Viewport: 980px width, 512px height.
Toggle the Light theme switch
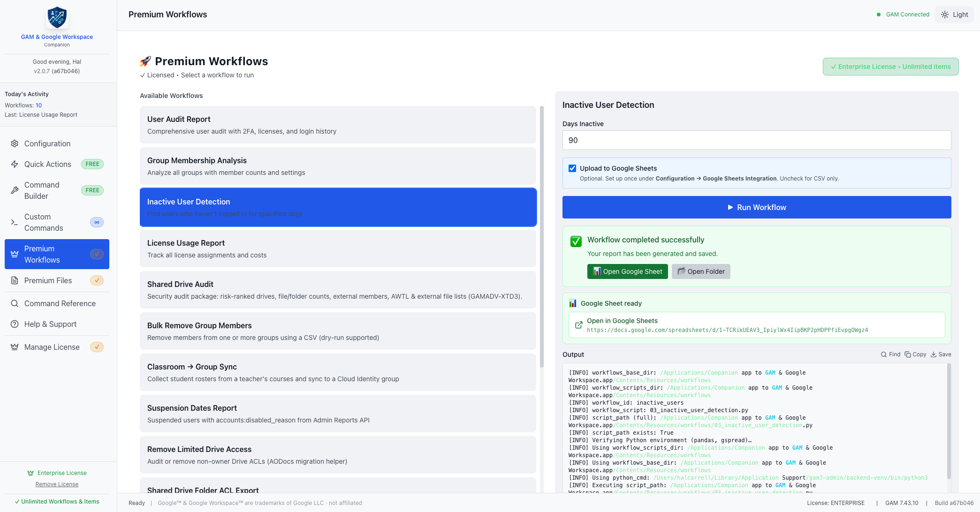(954, 15)
